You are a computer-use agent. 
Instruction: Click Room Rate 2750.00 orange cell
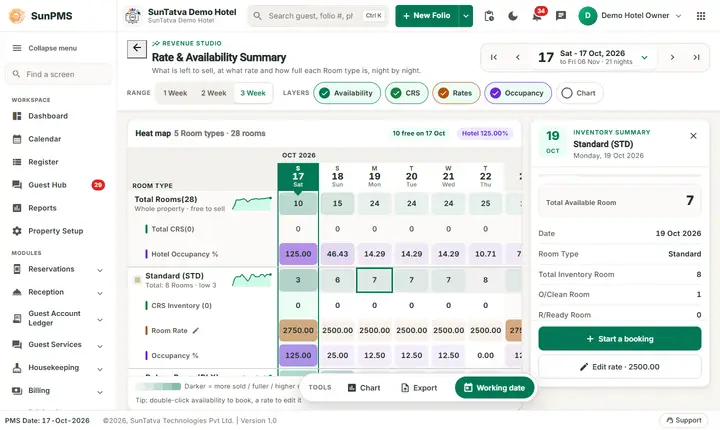coord(298,330)
